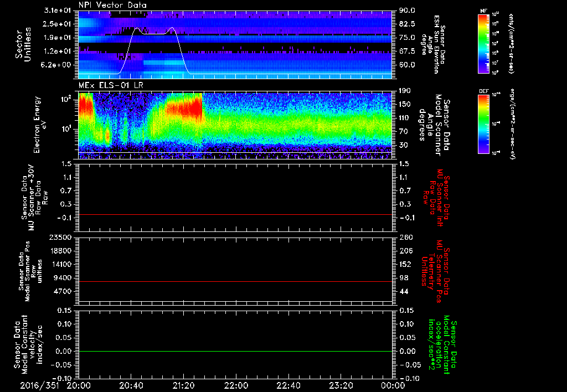Image resolution: width=567 pixels, height=392 pixels.
Task: Click the NF flux color bar
Action: pos(483,43)
